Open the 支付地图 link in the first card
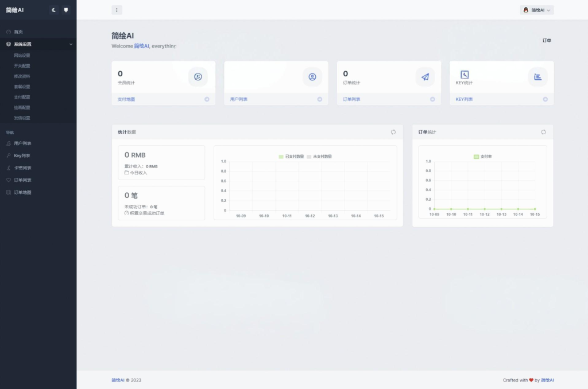The width and height of the screenshot is (588, 389). tap(126, 99)
